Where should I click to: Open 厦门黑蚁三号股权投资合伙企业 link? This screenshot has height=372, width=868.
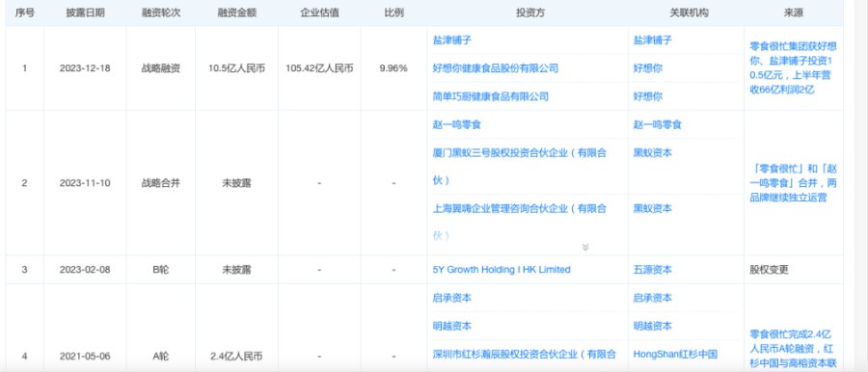(519, 166)
